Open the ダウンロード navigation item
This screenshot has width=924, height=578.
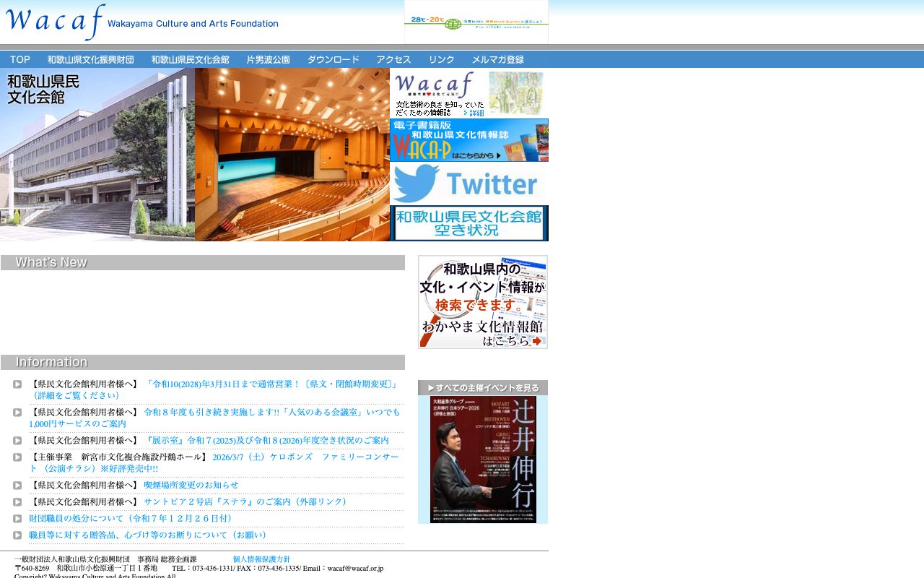(333, 59)
